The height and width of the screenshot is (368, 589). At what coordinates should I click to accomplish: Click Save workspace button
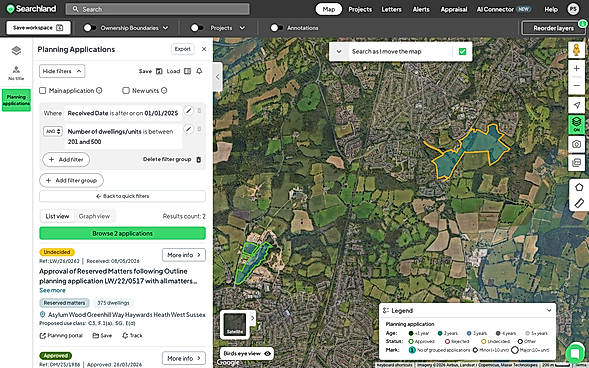click(x=38, y=28)
